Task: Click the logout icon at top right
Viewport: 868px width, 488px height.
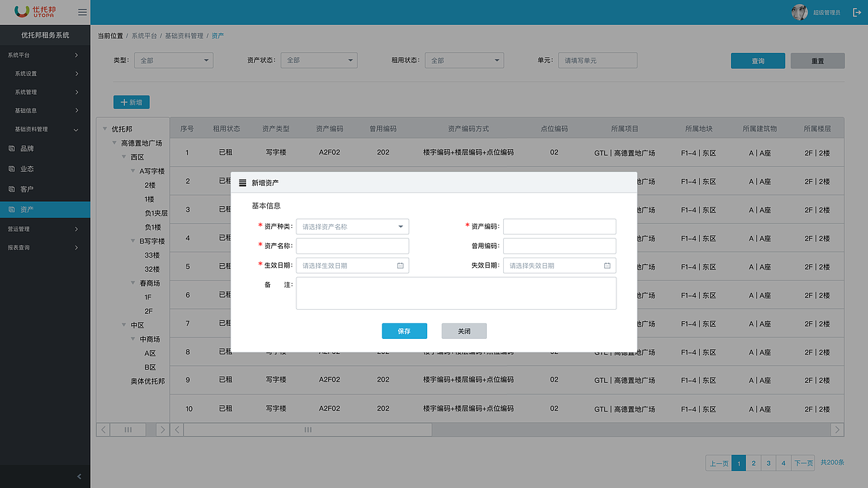Action: pyautogui.click(x=856, y=12)
